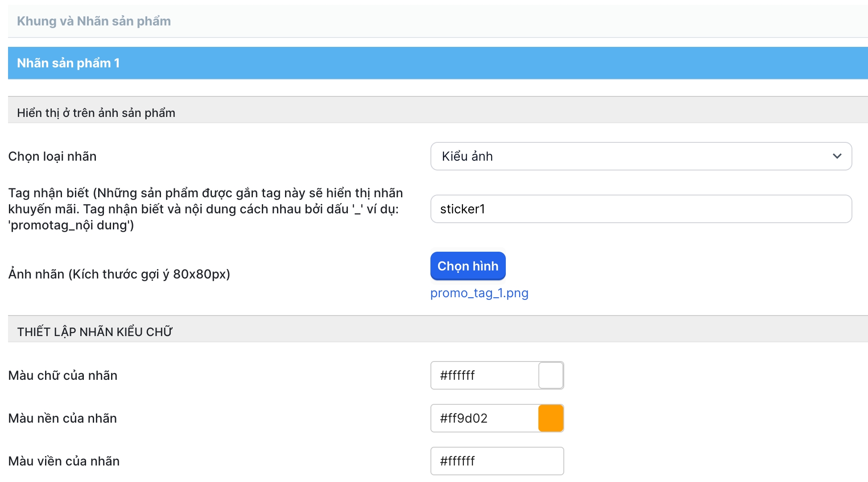Image resolution: width=868 pixels, height=482 pixels.
Task: Click the Màu chữ của nhãn label
Action: (62, 375)
